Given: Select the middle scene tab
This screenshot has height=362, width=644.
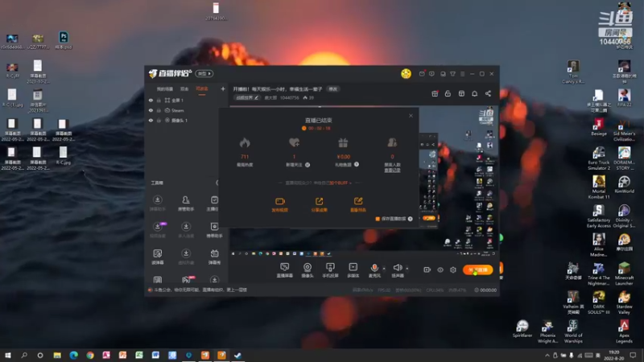Looking at the screenshot, I should coord(184,88).
